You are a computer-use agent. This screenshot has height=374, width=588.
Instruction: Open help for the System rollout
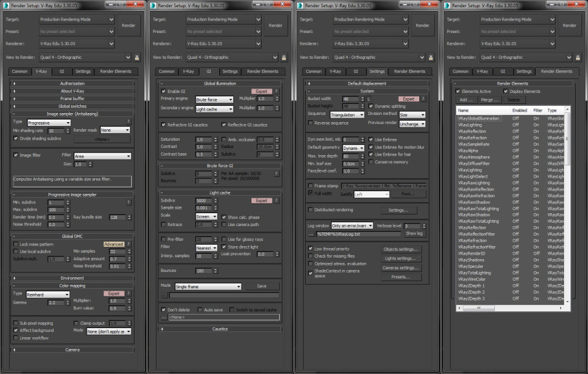click(423, 99)
